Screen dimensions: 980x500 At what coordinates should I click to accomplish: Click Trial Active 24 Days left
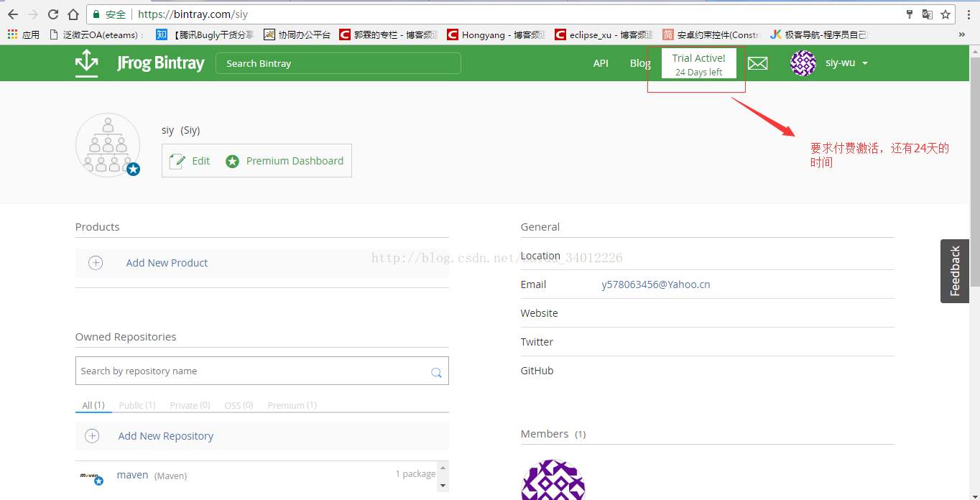pos(699,64)
